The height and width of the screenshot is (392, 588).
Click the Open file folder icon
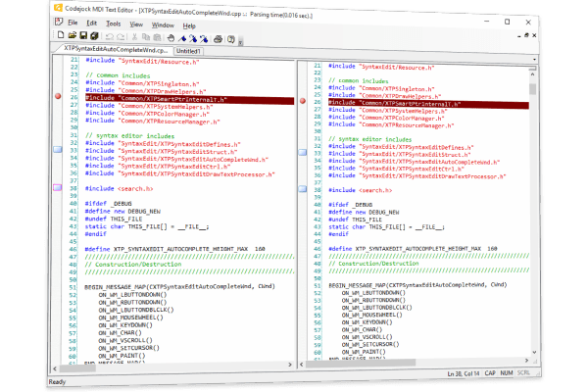[72, 35]
